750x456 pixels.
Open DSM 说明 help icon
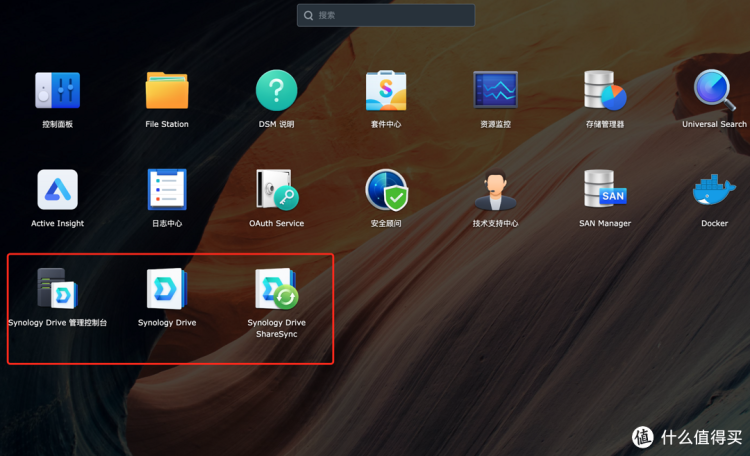[x=276, y=90]
